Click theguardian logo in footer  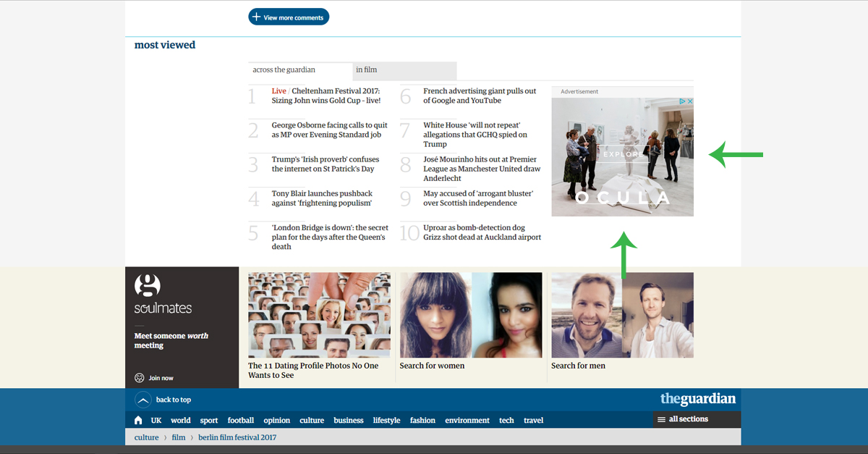point(697,399)
